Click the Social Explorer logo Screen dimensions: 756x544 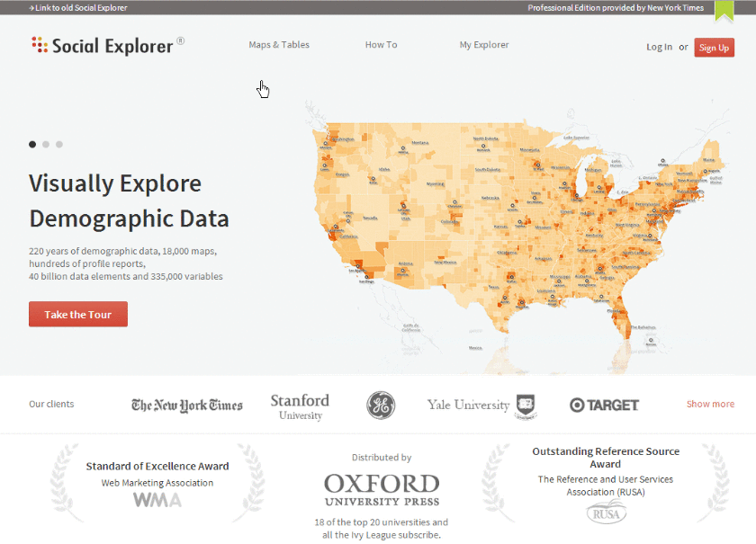(106, 45)
